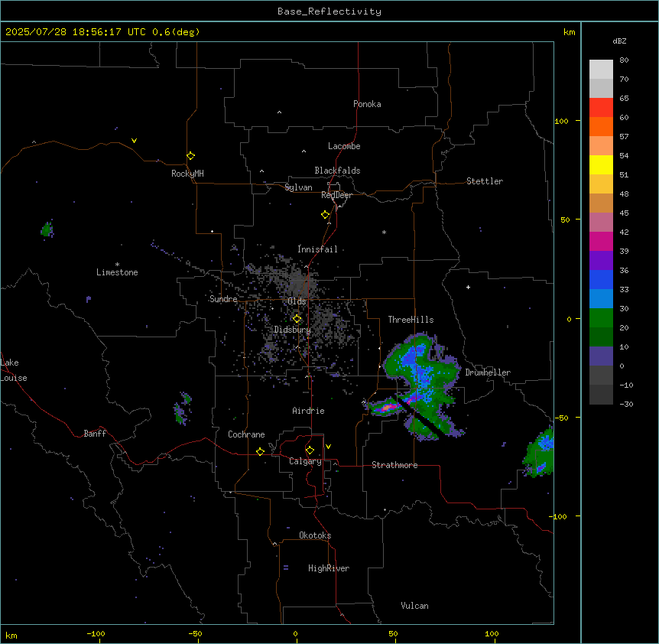Click the yellow diamond marker above Calgary label
Image resolution: width=659 pixels, height=644 pixels.
[x=310, y=450]
